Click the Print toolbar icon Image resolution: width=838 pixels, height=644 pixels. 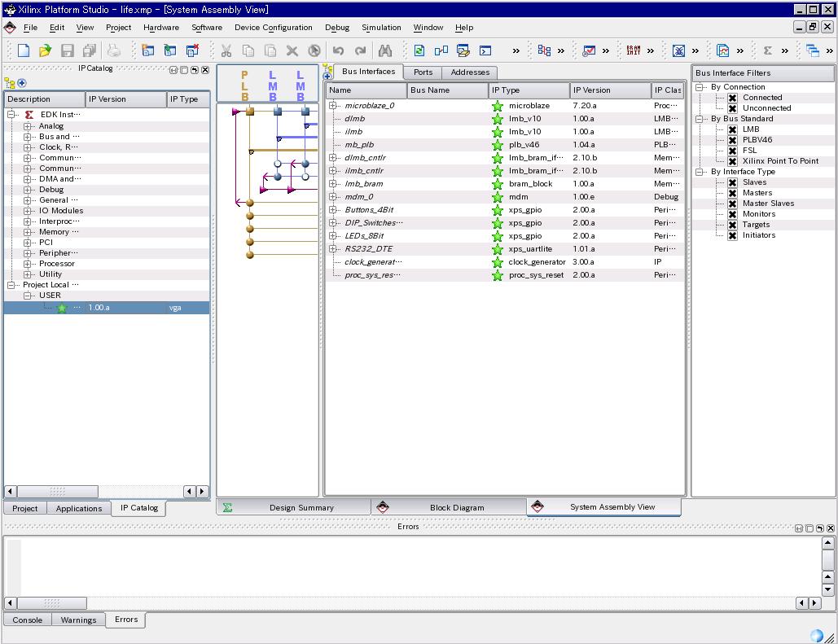[113, 50]
